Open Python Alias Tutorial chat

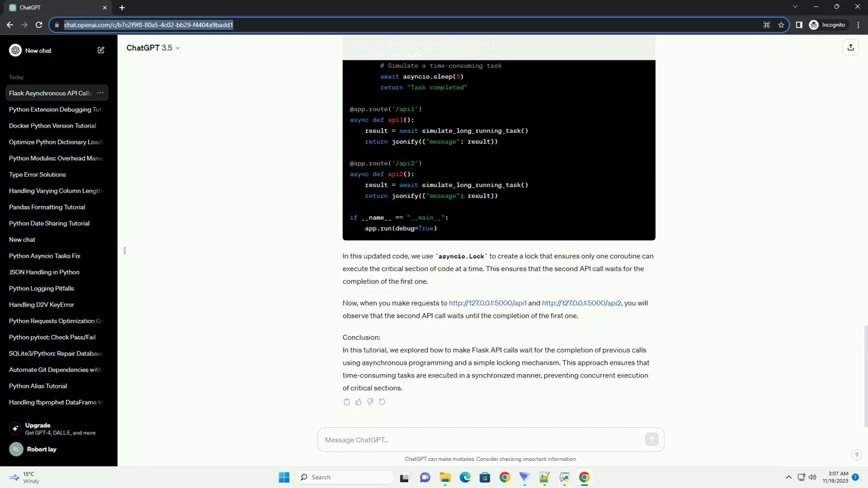(56, 386)
